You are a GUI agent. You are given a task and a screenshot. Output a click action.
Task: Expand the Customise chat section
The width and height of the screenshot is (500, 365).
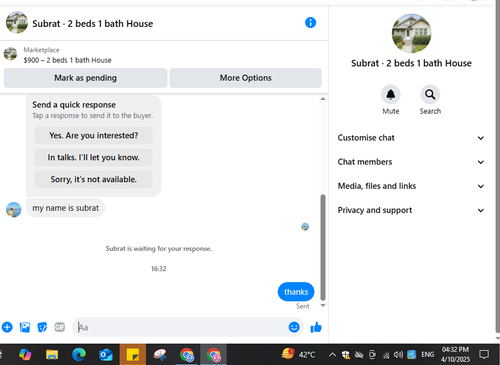pos(411,138)
